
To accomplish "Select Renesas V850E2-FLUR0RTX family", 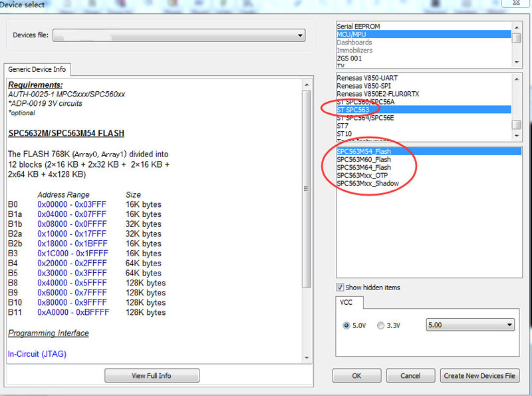I will pyautogui.click(x=424, y=94).
